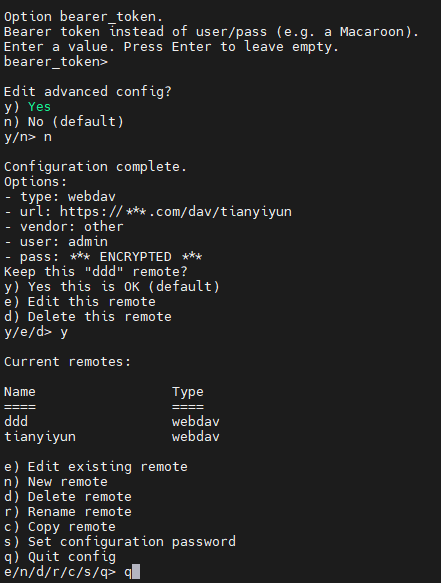Click the https URL ending in /dav/tianyiyun
The width and height of the screenshot is (441, 583).
pos(176,212)
